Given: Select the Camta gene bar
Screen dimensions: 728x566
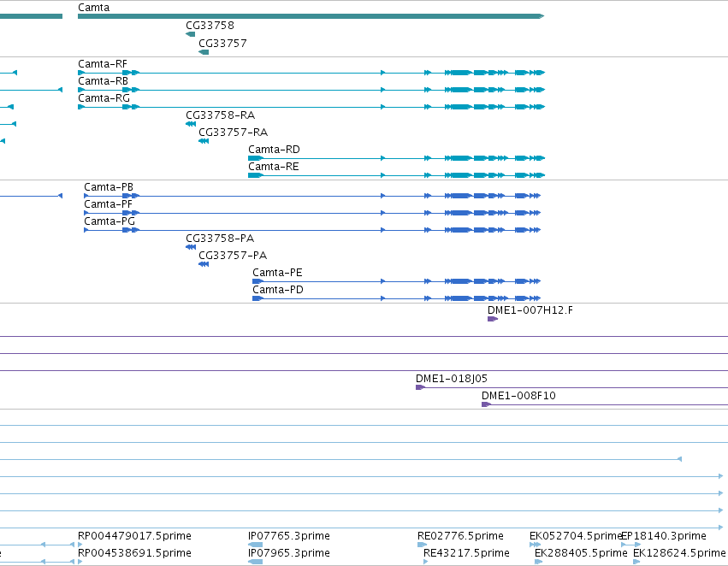Looking at the screenshot, I should (311, 16).
